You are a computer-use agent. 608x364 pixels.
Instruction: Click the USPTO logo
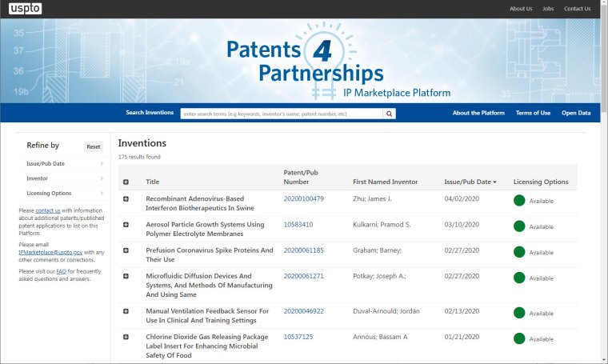click(x=26, y=8)
